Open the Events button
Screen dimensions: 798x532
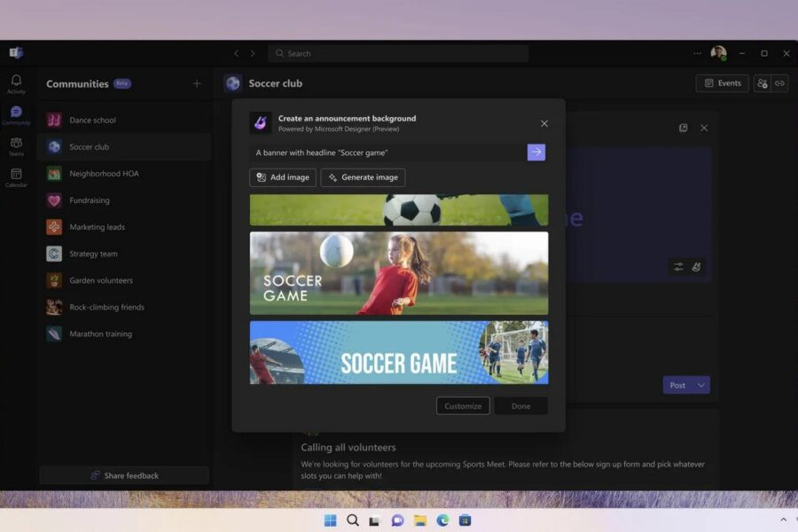coord(722,83)
